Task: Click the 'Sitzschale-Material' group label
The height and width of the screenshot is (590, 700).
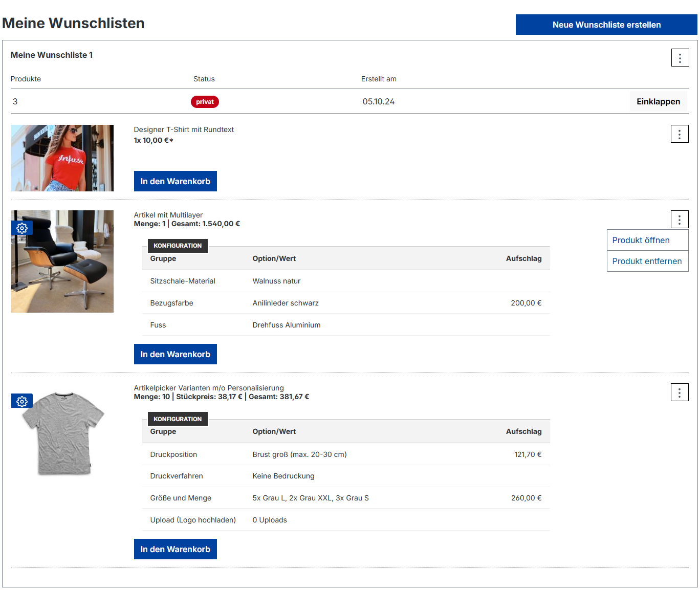Action: tap(183, 281)
